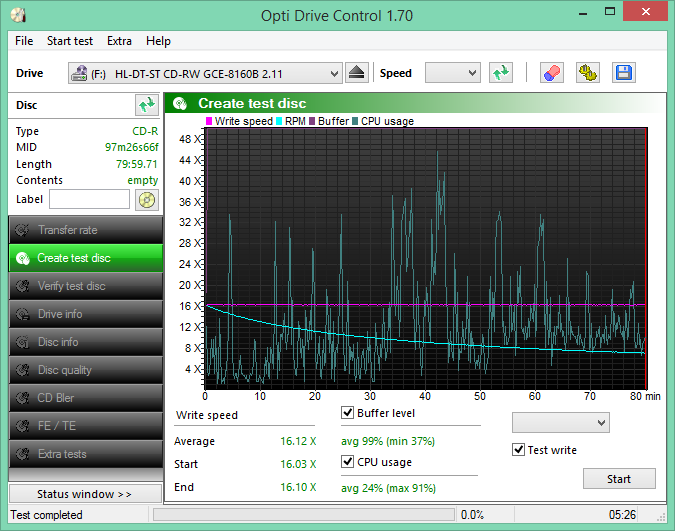Switch to Verify test disc
This screenshot has width=675, height=531.
click(86, 286)
